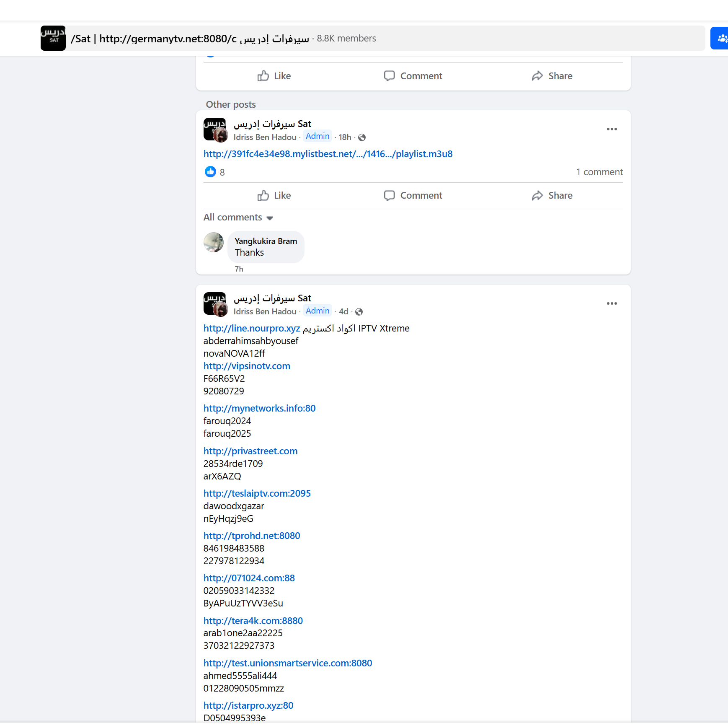Open the 18h timestamp link
This screenshot has width=728, height=728.
[345, 137]
